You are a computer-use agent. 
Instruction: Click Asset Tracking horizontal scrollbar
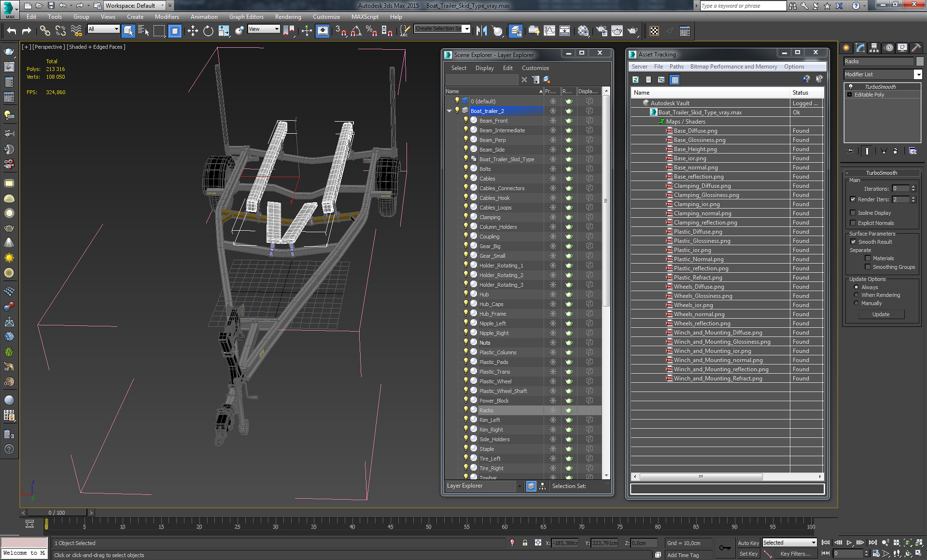(701, 476)
